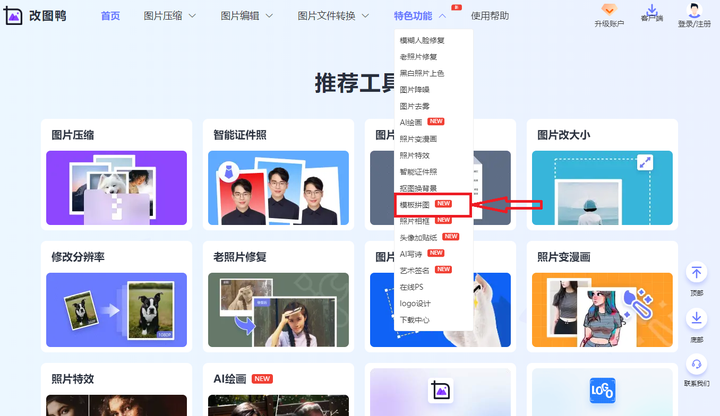Select 图片去雾 menu entry
The image size is (720, 416).
coord(415,106)
